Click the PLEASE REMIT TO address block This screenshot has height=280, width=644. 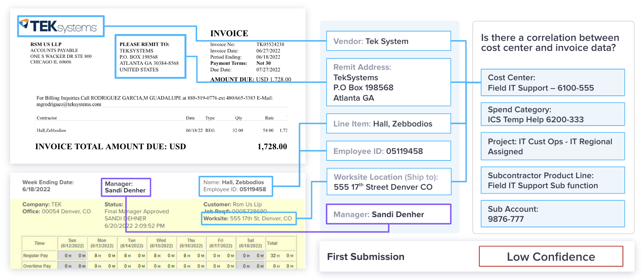150,57
